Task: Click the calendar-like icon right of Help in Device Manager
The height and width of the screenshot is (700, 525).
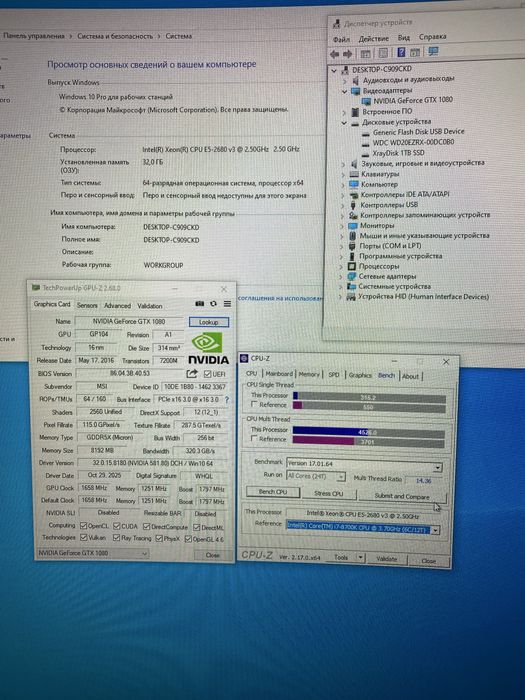Action: (415, 52)
